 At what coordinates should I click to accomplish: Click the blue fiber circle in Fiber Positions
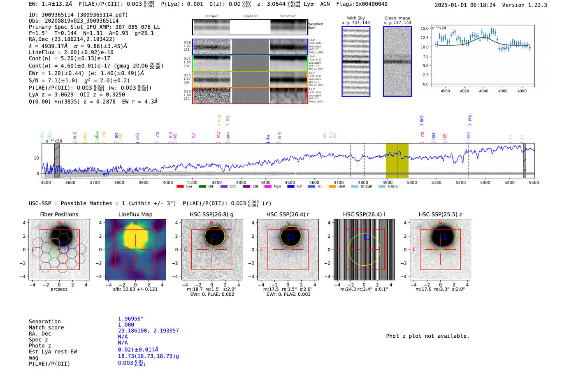pyautogui.click(x=63, y=248)
